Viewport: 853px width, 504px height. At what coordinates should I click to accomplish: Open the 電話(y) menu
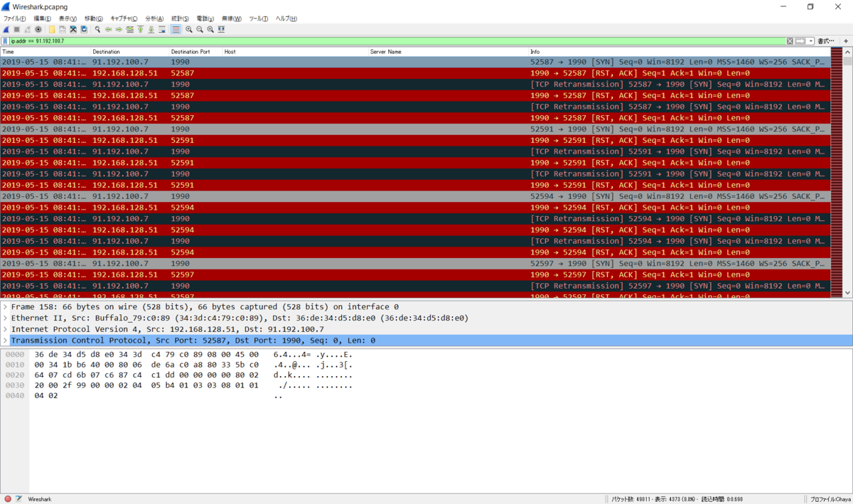[205, 18]
